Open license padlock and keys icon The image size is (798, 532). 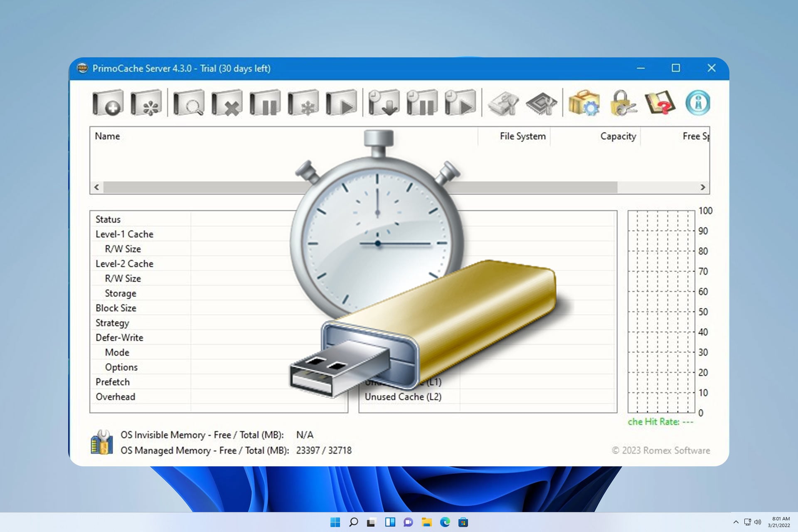(622, 103)
